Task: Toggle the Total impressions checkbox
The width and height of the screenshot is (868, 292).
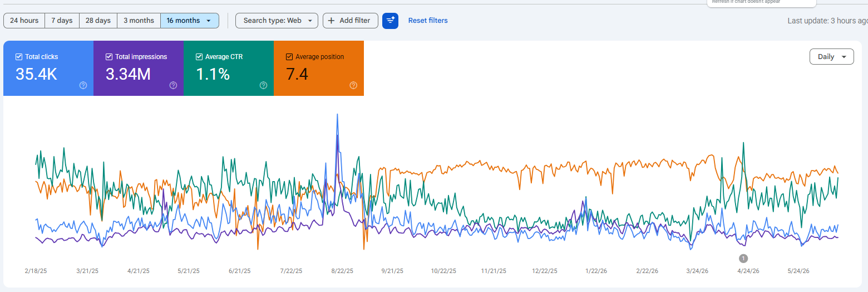Action: tap(109, 57)
